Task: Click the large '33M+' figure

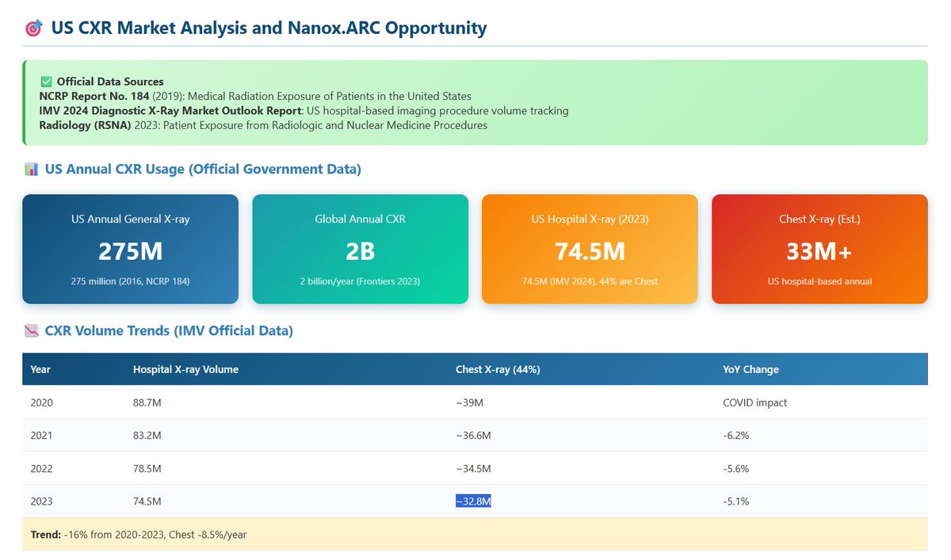Action: coord(819,251)
